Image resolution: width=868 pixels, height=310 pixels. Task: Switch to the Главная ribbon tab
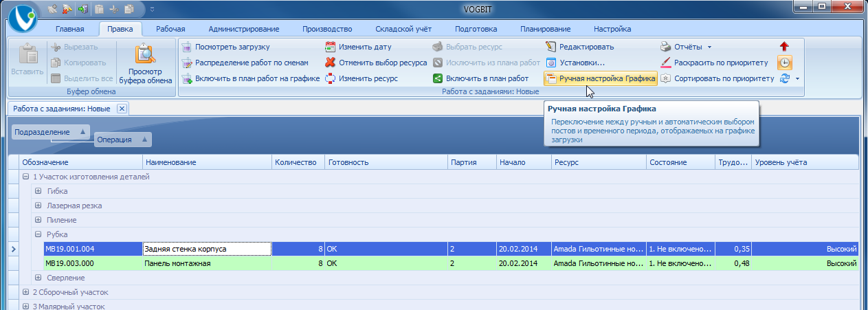[x=69, y=29]
